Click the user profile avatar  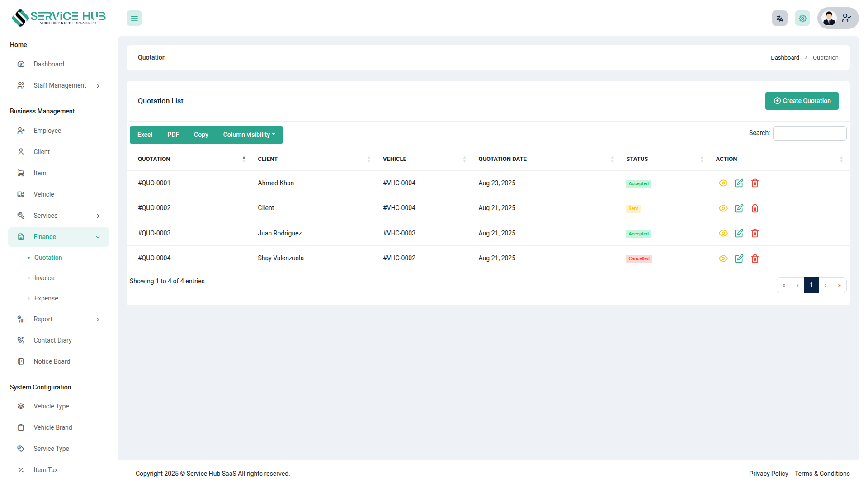coord(830,19)
